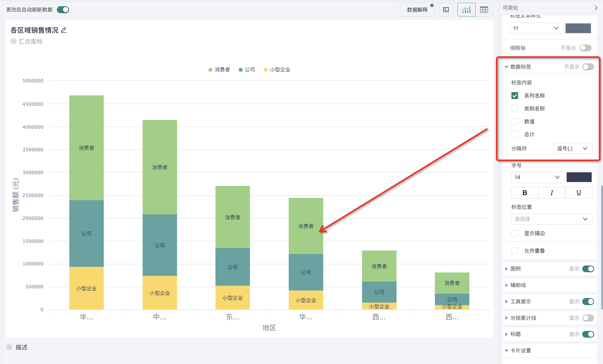This screenshot has width=603, height=364.
Task: Open the dark data label color swatch
Action: (579, 177)
